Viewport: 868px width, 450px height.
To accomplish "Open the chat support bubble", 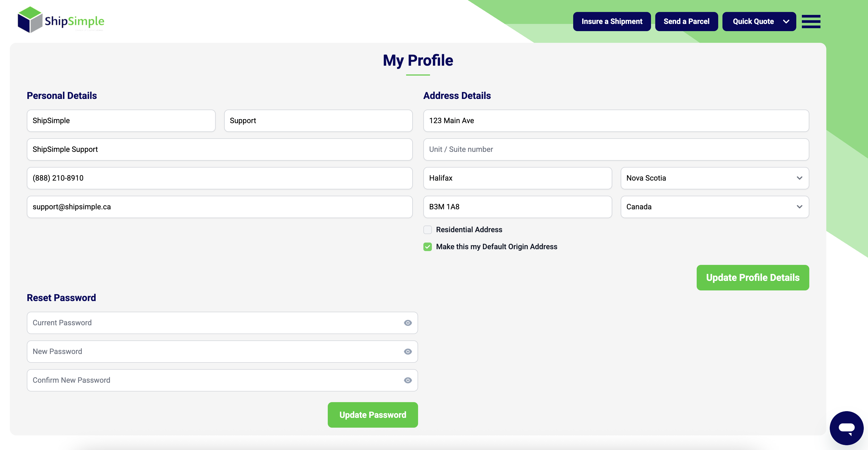I will (846, 428).
